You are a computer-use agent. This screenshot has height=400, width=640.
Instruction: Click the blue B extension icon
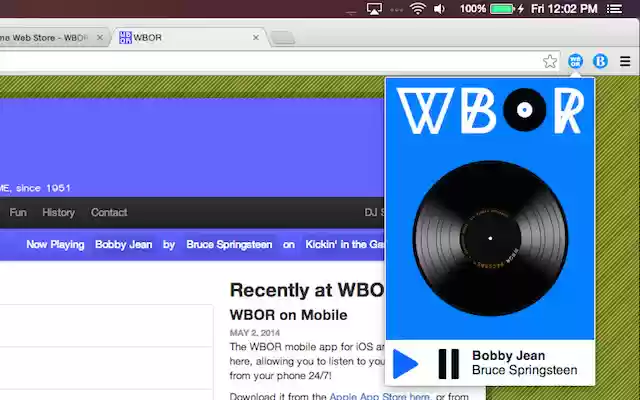[600, 61]
